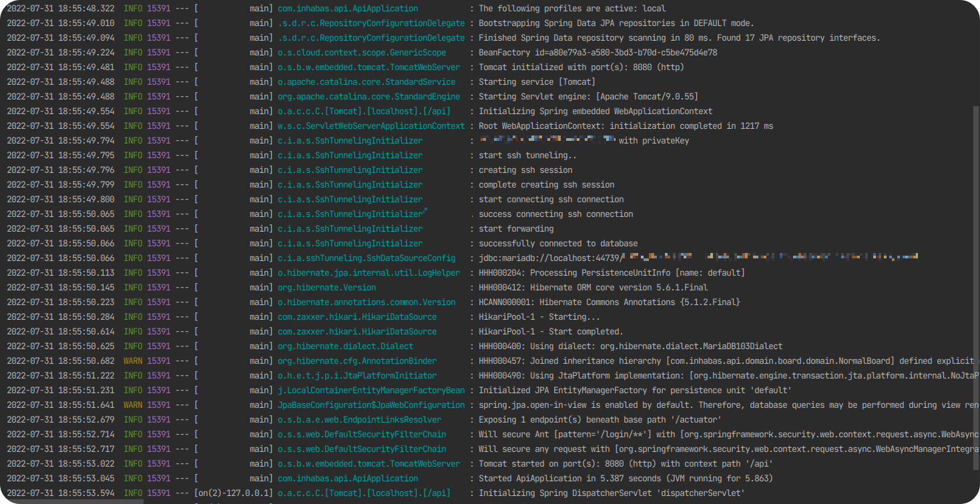Click the "Will secure any request with" message
This screenshot has width=980, height=504.
[x=729, y=449]
